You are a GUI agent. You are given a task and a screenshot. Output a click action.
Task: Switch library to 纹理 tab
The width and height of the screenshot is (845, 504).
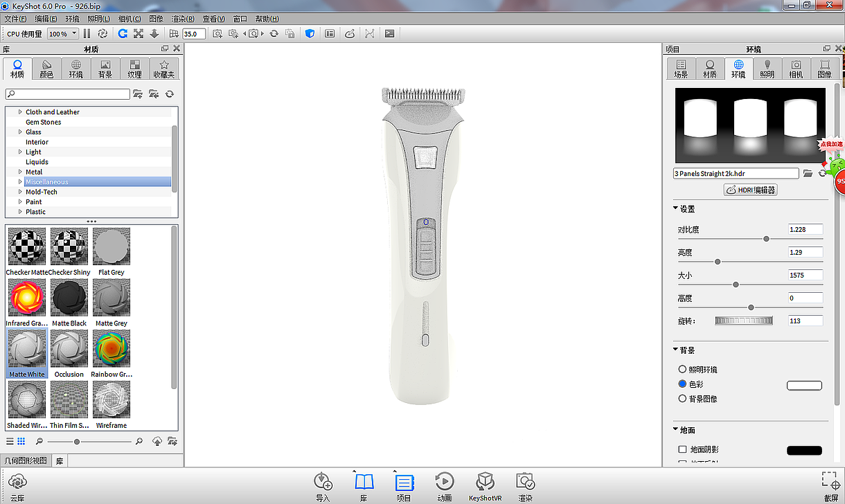pyautogui.click(x=134, y=69)
